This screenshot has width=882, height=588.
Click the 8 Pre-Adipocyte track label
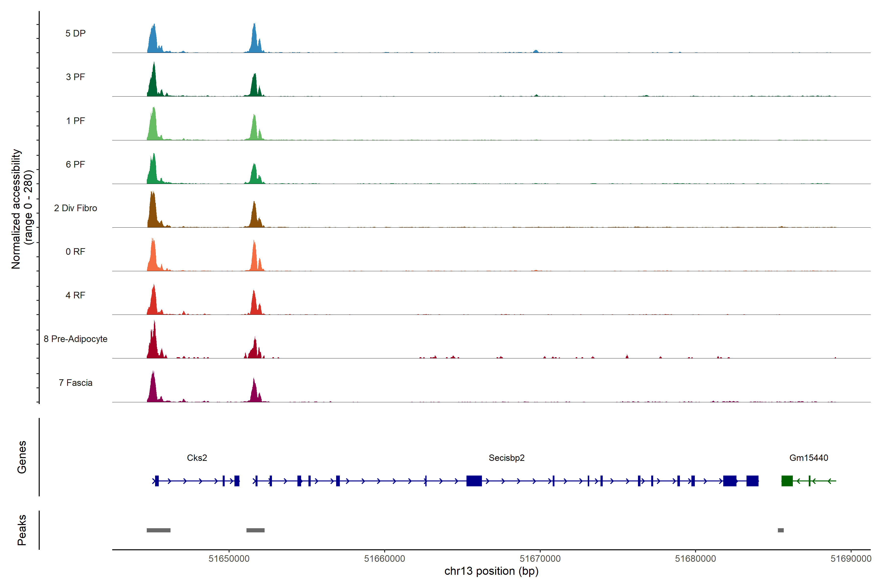[x=75, y=339]
